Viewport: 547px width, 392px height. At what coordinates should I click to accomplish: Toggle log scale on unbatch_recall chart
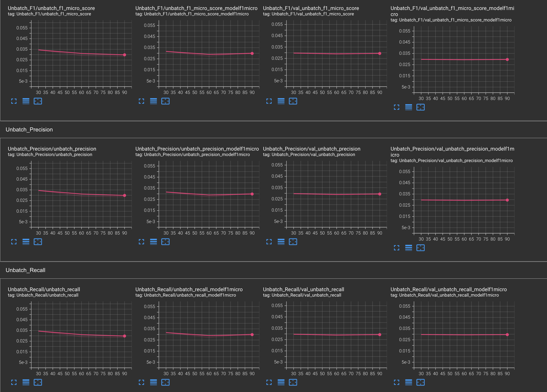coord(26,382)
